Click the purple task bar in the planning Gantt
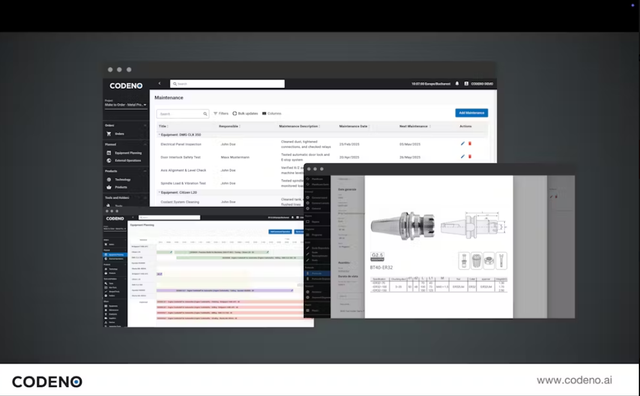The image size is (640, 396). point(225,290)
